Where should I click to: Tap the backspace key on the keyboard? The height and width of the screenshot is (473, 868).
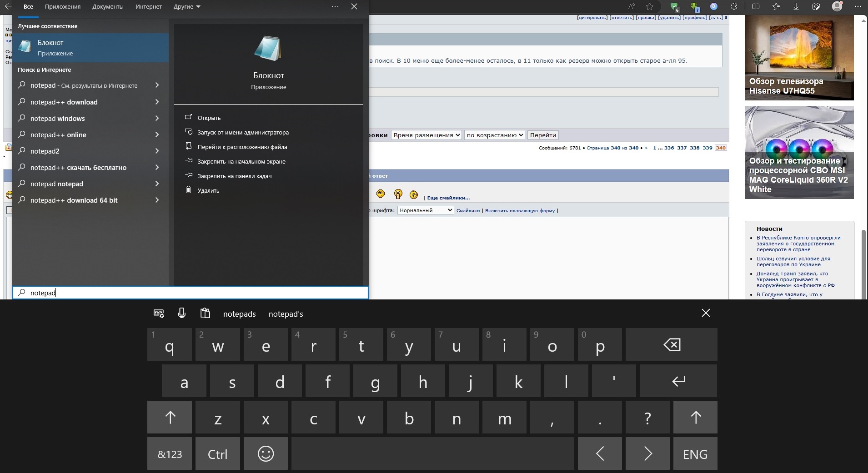pyautogui.click(x=672, y=345)
